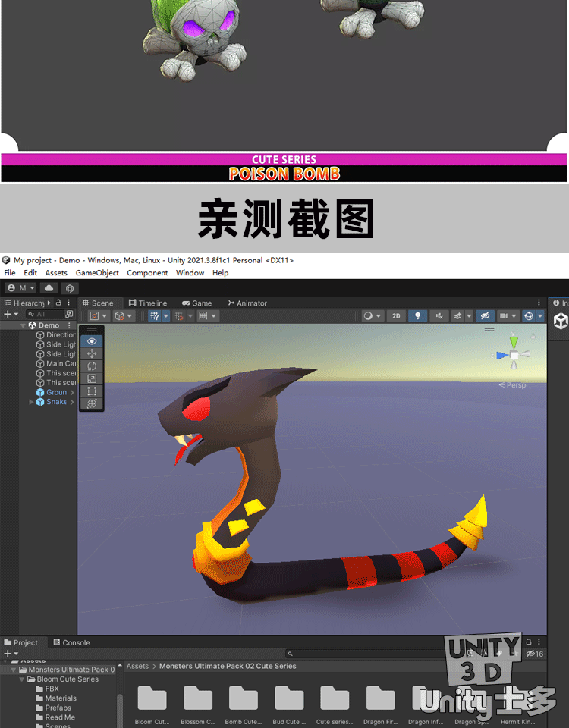The image size is (569, 728).
Task: Select the Ground object in Hierarchy
Action: [57, 392]
